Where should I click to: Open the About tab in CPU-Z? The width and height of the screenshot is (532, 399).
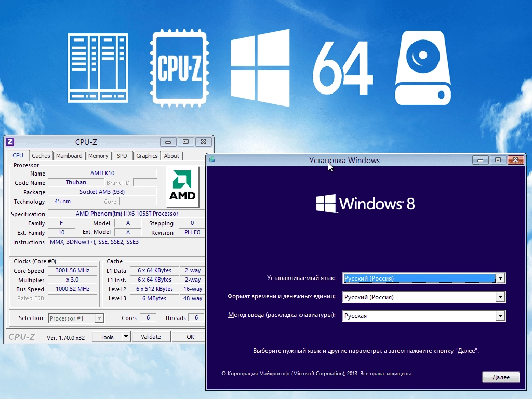(x=171, y=156)
